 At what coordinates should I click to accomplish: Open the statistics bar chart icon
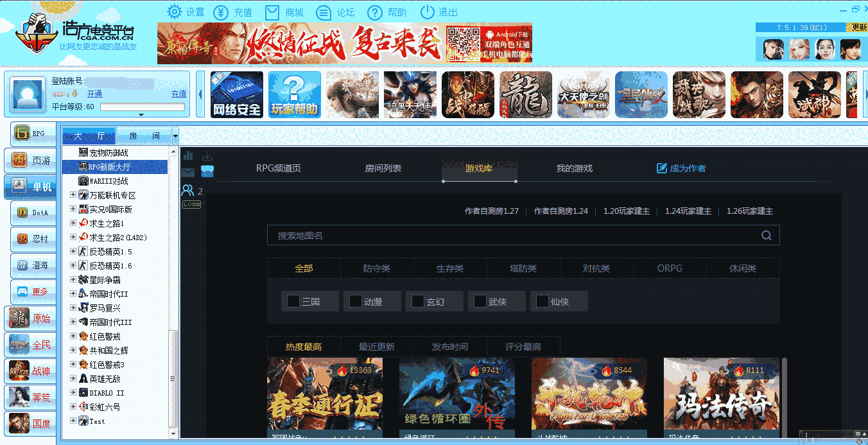(x=188, y=155)
